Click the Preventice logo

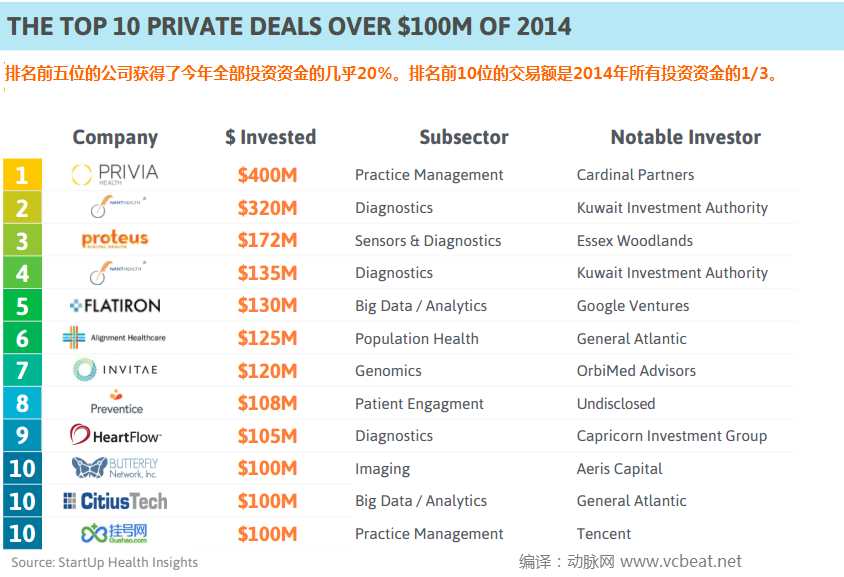pos(116,402)
